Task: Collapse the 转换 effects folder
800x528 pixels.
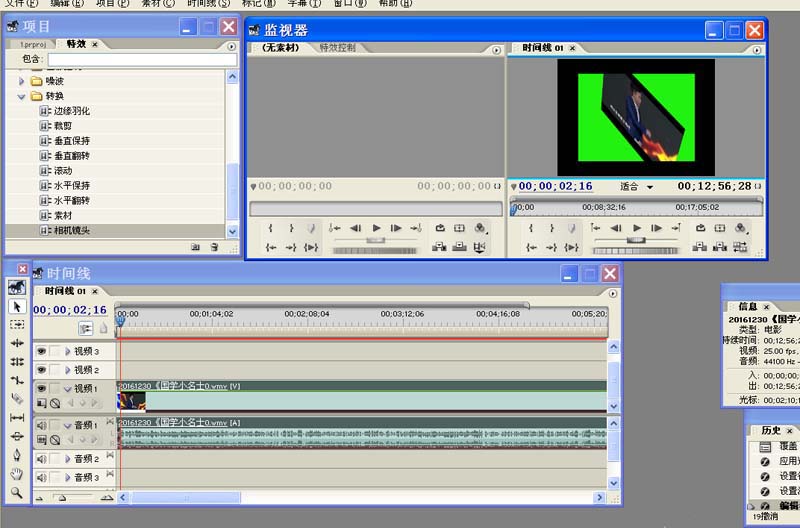Action: 21,96
